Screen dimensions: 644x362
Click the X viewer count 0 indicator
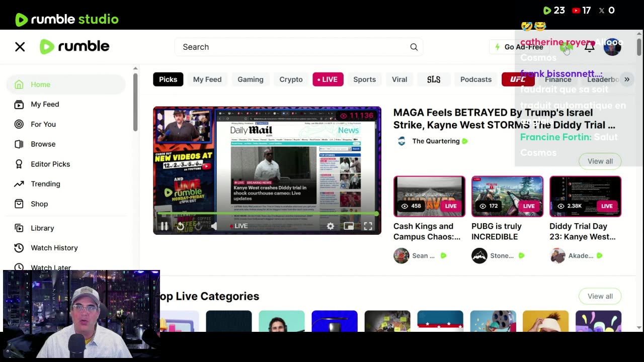(x=606, y=11)
